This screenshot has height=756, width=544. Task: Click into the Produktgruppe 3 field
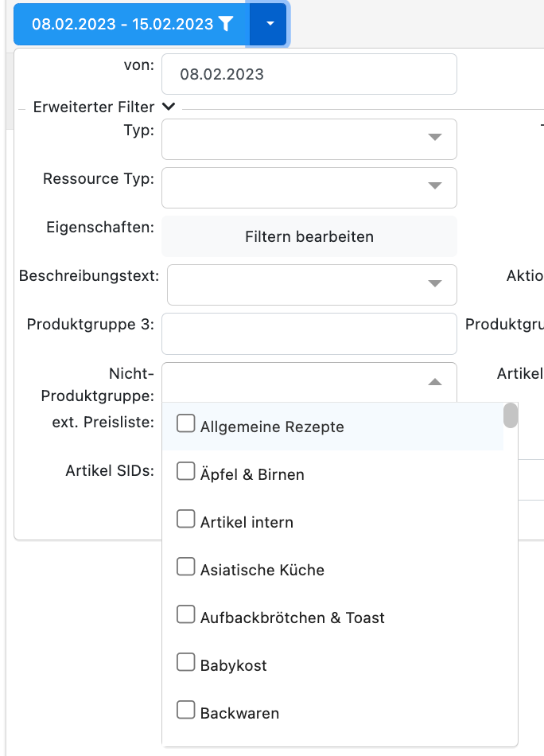309,333
